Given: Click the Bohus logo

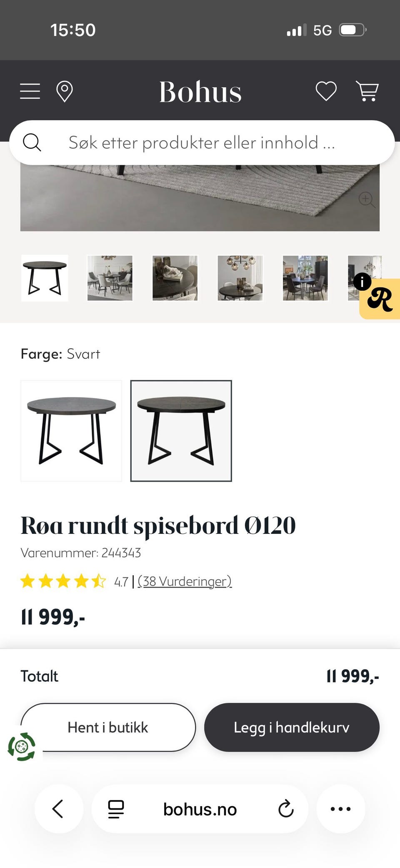Looking at the screenshot, I should [x=200, y=92].
